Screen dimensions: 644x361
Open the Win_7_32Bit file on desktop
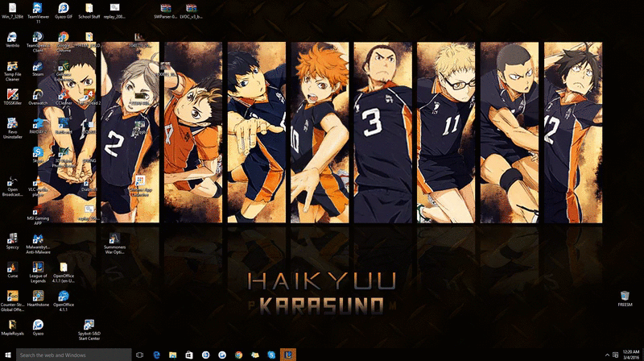[12, 11]
